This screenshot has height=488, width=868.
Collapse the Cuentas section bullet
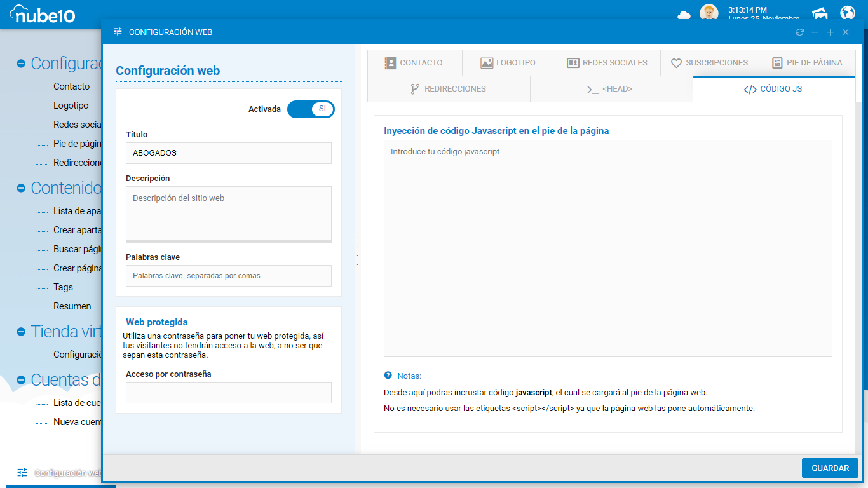pyautogui.click(x=21, y=381)
